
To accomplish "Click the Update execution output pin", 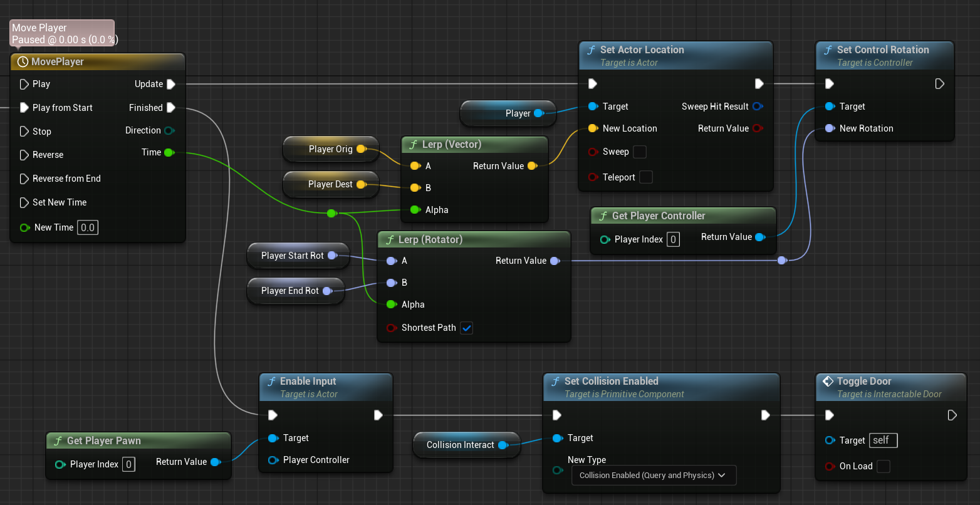I will coord(171,84).
